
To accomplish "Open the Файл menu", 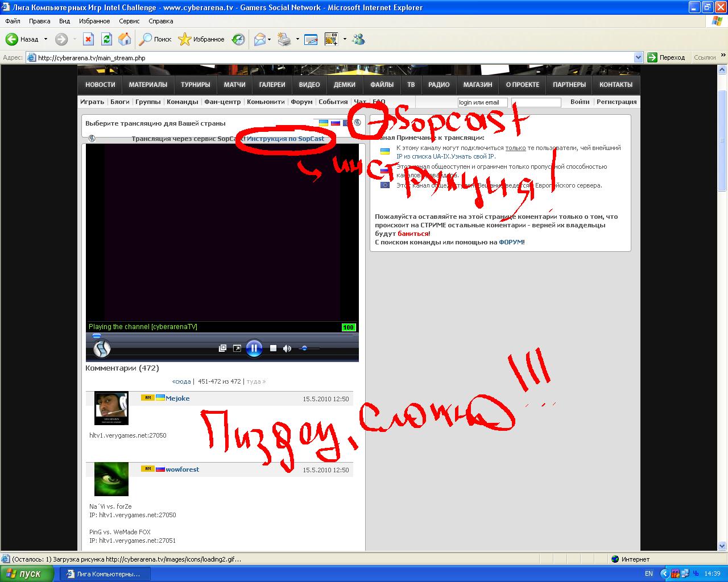I will click(x=13, y=21).
